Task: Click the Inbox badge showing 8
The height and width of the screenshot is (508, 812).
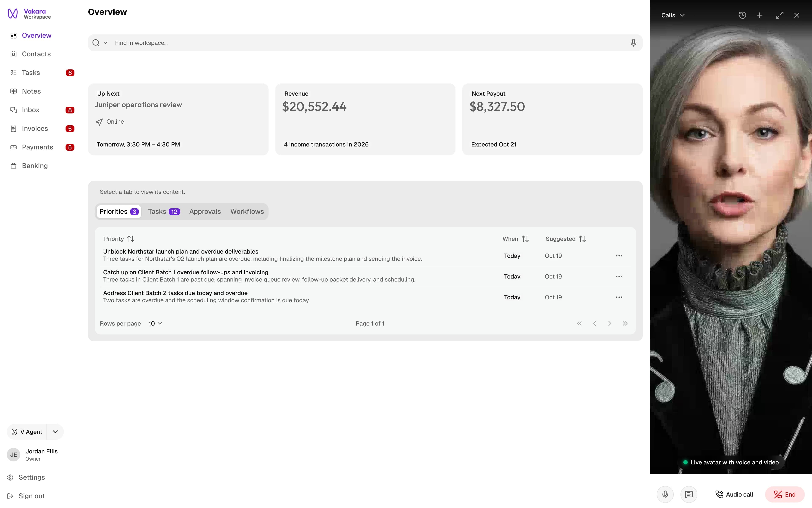Action: (x=70, y=110)
